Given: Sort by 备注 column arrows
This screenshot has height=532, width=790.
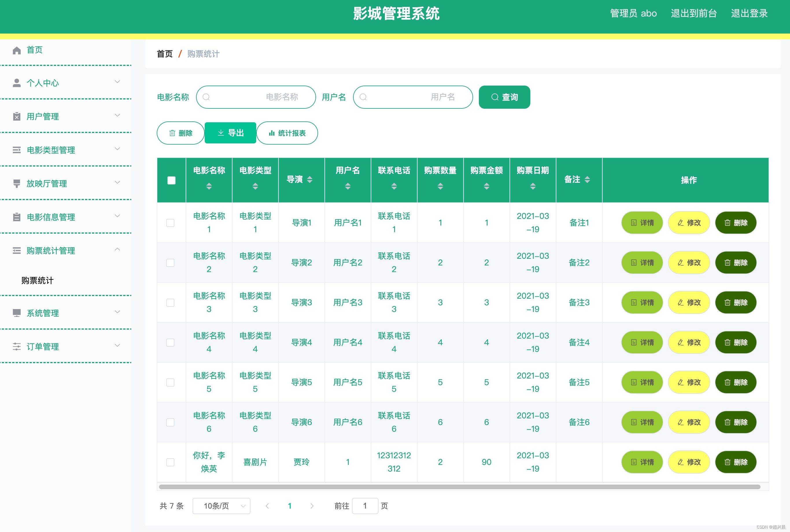Looking at the screenshot, I should tap(587, 180).
